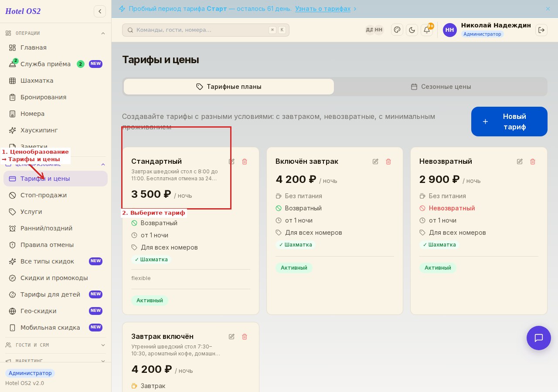The image size is (558, 392).
Task: Click the logout icon
Action: [541, 30]
